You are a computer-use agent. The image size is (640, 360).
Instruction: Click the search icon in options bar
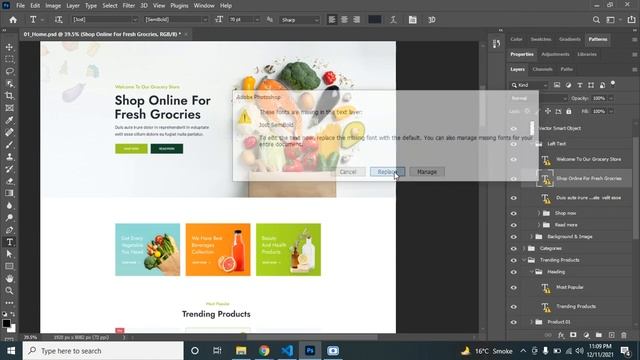click(596, 20)
